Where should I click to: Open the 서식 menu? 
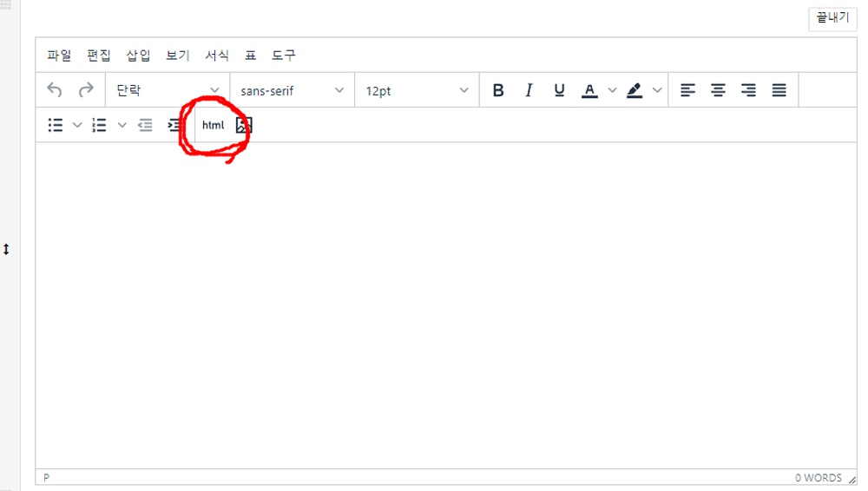(x=217, y=56)
